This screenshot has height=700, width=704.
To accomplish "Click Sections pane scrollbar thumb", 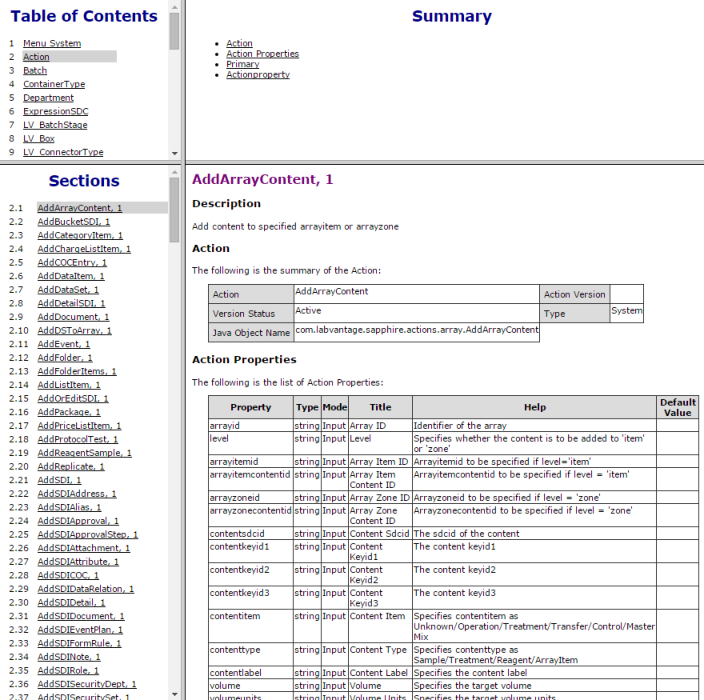I will 174,210.
